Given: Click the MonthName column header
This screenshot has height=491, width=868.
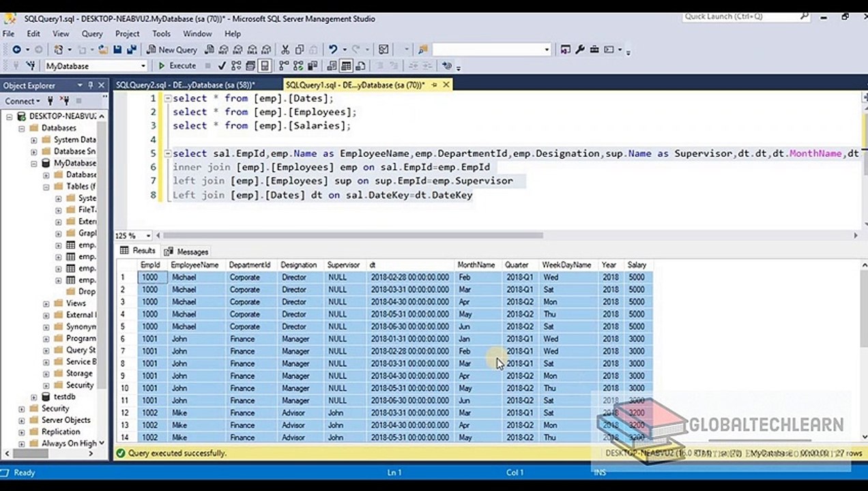Looking at the screenshot, I should (478, 265).
